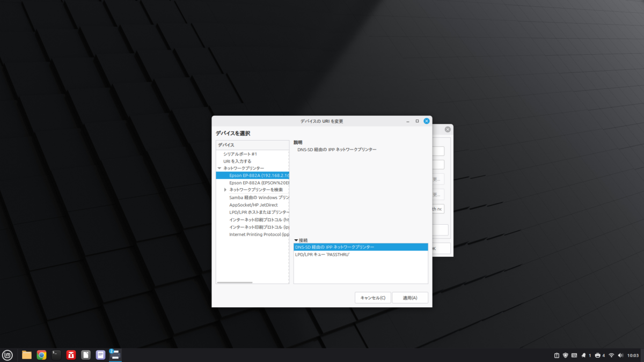644x362 pixels.
Task: Collapse the ネットワークプリンター tree group
Action: 219,168
